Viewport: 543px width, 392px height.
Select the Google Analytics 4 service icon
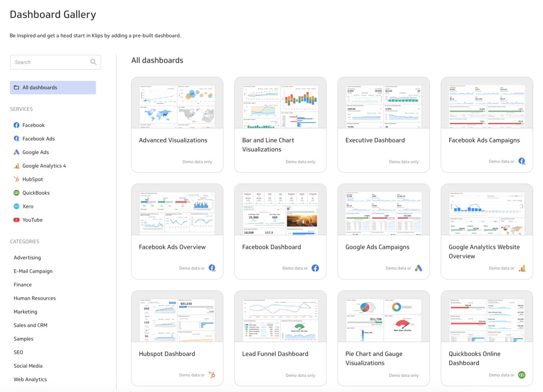pos(16,166)
